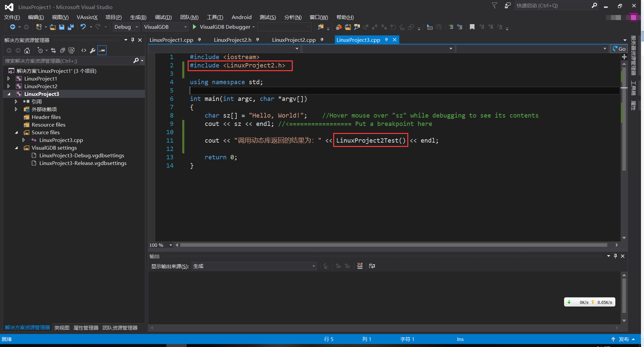Toggle auto-hide pin on the Output panel
This screenshot has height=347, width=644.
(615, 256)
